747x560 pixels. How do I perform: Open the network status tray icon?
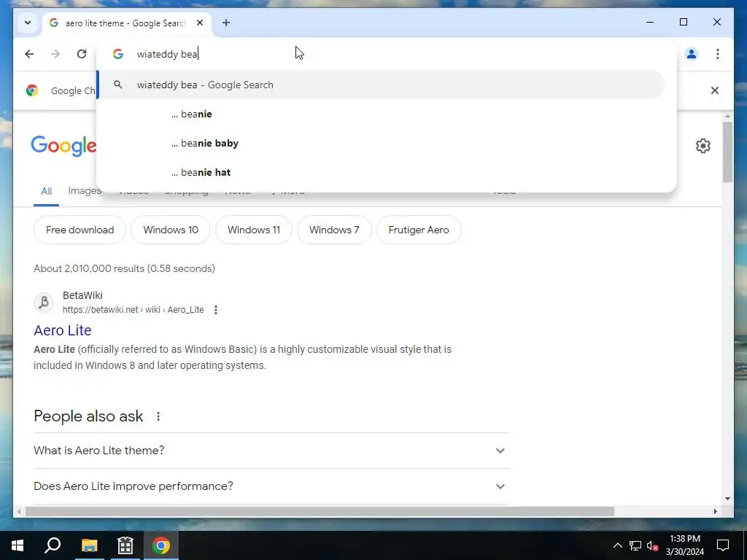635,545
